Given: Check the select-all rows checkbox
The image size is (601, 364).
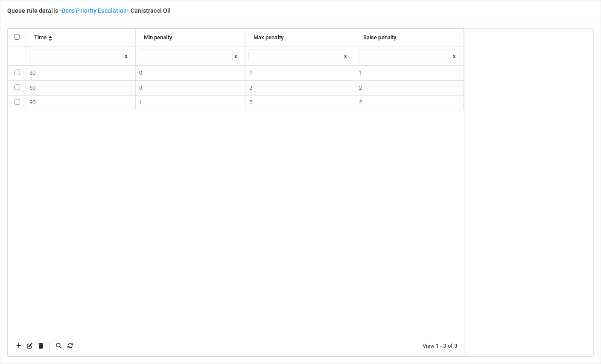Looking at the screenshot, I should (x=17, y=37).
